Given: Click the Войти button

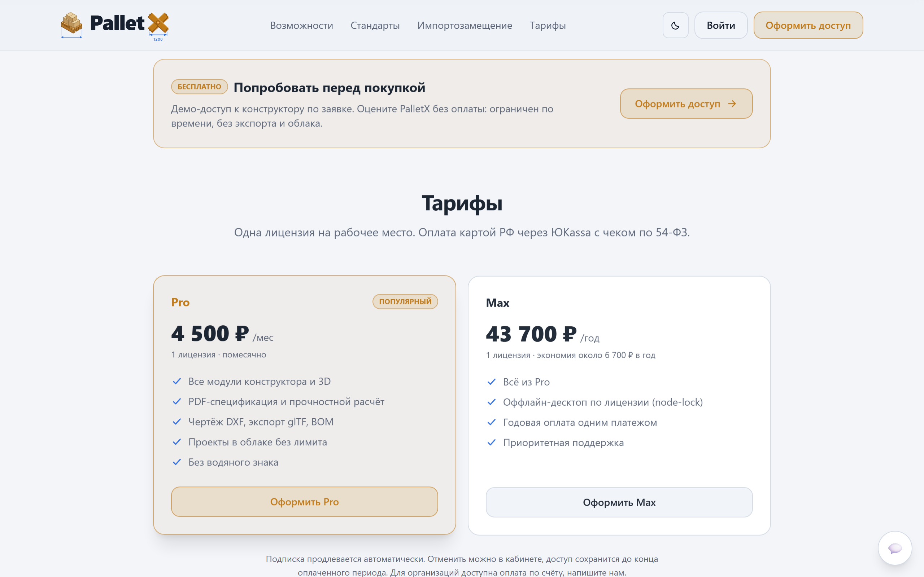Looking at the screenshot, I should click(x=720, y=25).
